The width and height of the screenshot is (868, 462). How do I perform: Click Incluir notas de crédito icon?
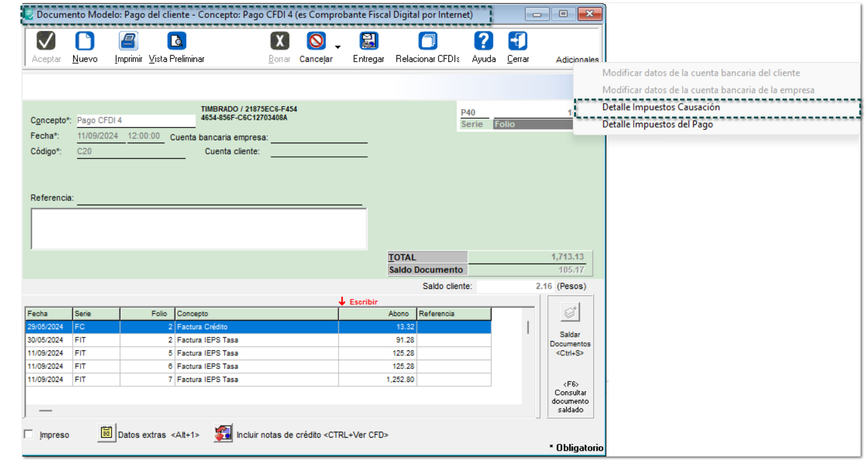tap(223, 433)
